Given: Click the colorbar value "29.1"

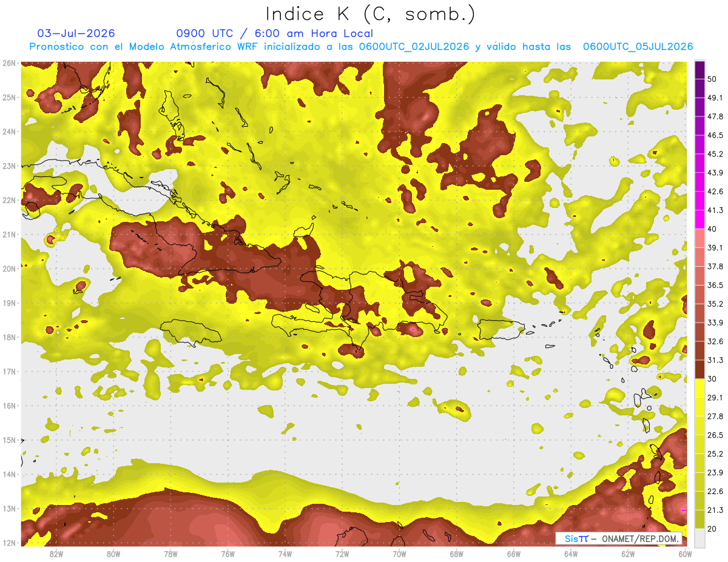Looking at the screenshot, I should tap(714, 398).
